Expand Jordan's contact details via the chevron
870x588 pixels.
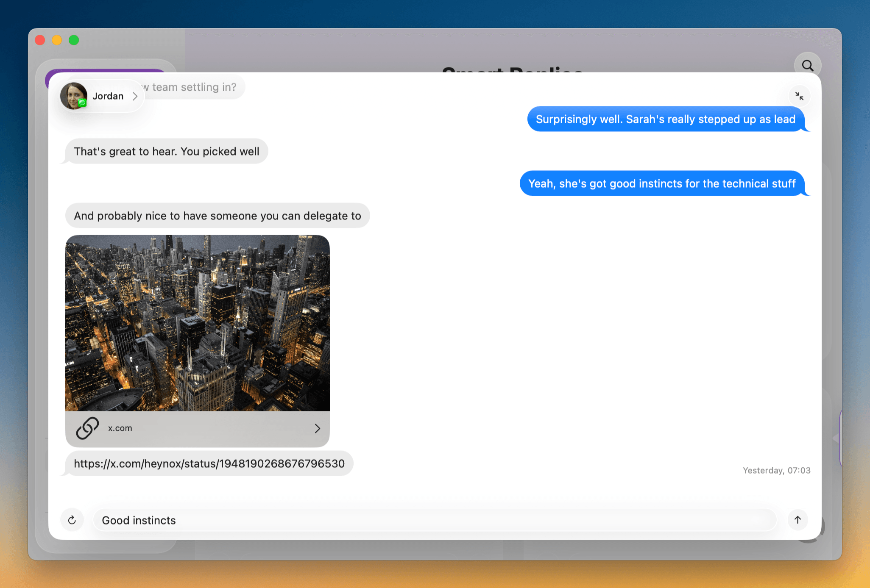(136, 96)
